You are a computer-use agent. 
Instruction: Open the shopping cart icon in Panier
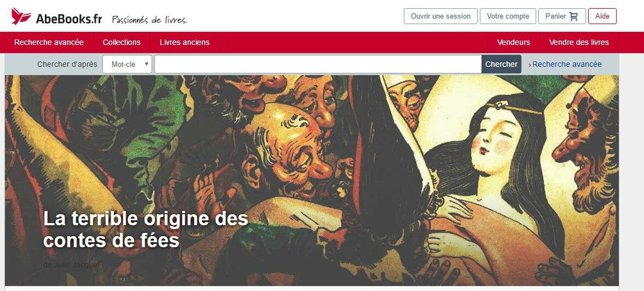coord(573,16)
